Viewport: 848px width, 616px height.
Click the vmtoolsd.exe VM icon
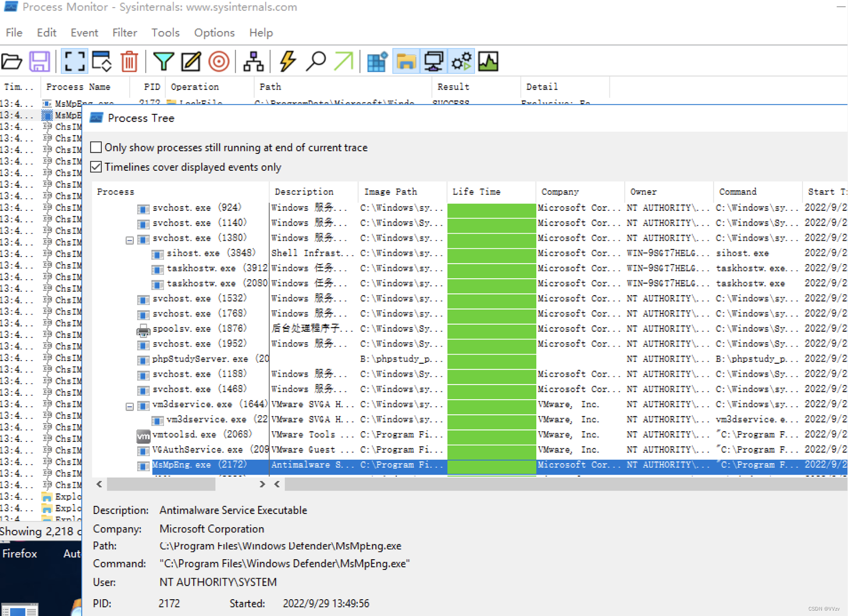click(143, 436)
